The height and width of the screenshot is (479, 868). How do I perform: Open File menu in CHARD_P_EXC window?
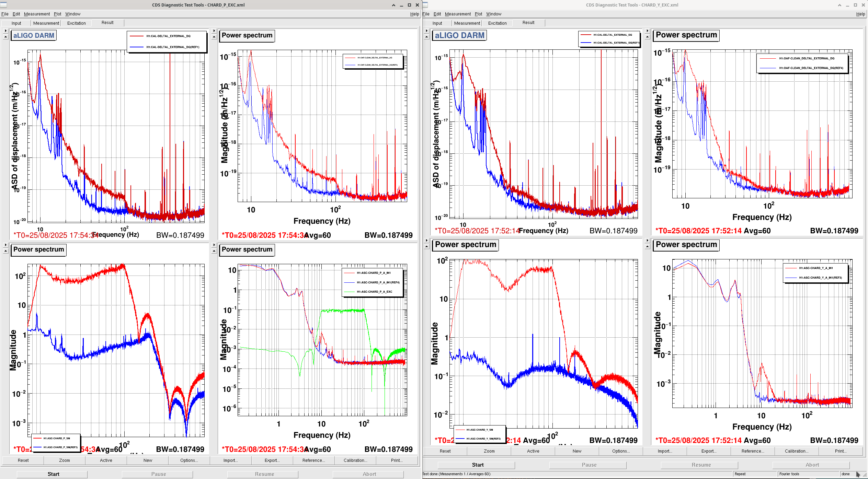tap(5, 14)
